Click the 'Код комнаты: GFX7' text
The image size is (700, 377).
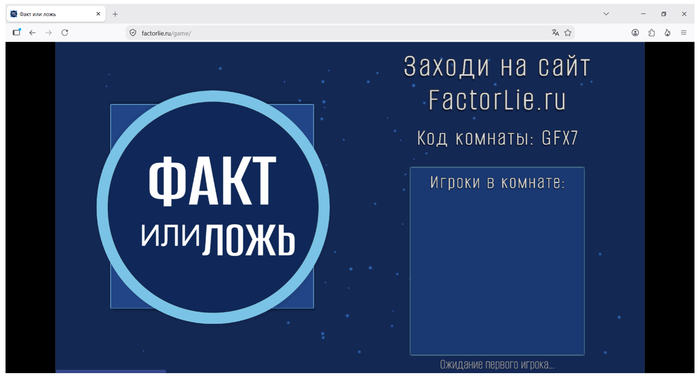coord(497,138)
